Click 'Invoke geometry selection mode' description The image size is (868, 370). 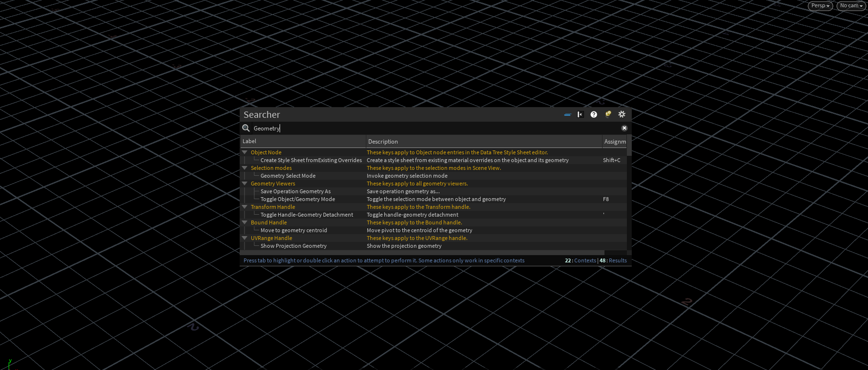click(x=407, y=176)
